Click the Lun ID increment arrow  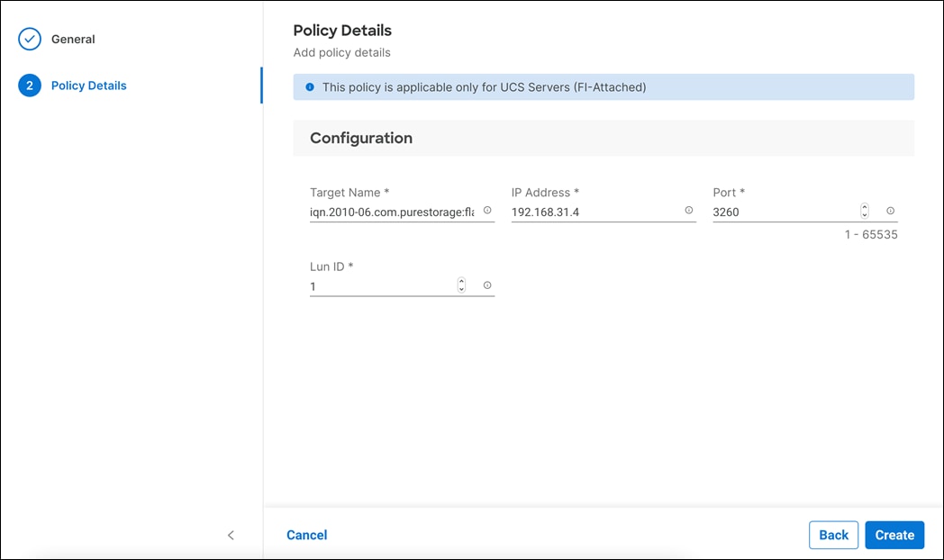pyautogui.click(x=461, y=281)
